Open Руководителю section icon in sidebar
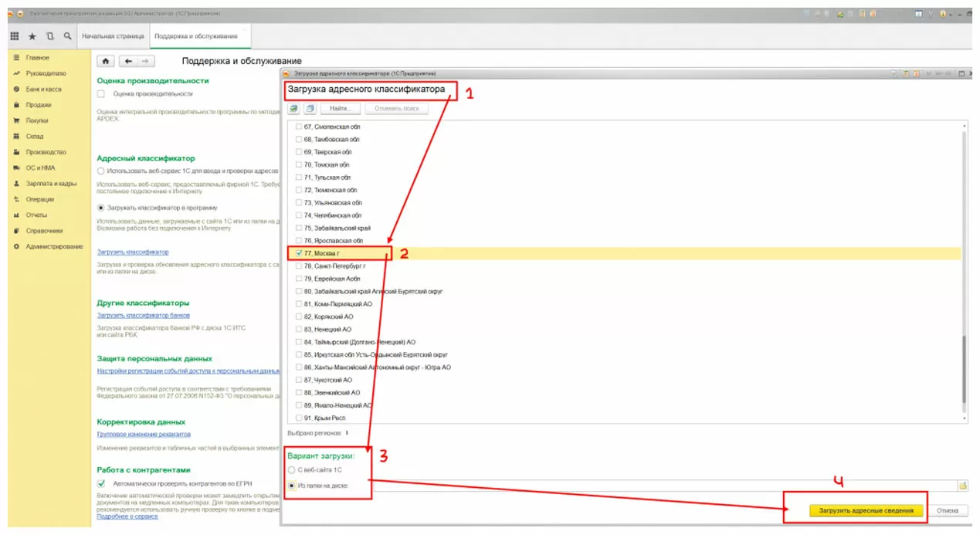The width and height of the screenshot is (980, 535). [16, 73]
